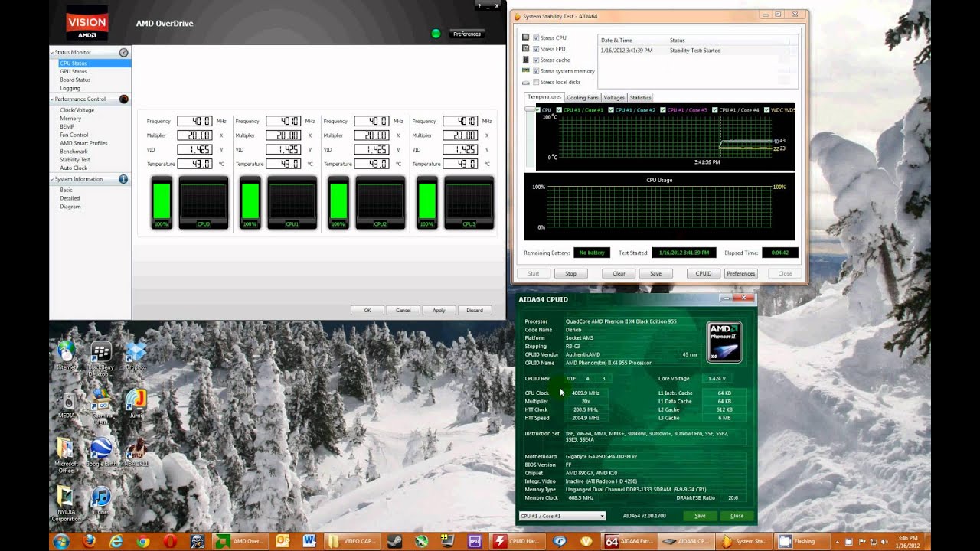Toggle CPU #1 / Core #3 graph checkbox
The height and width of the screenshot is (551, 980).
tap(663, 110)
